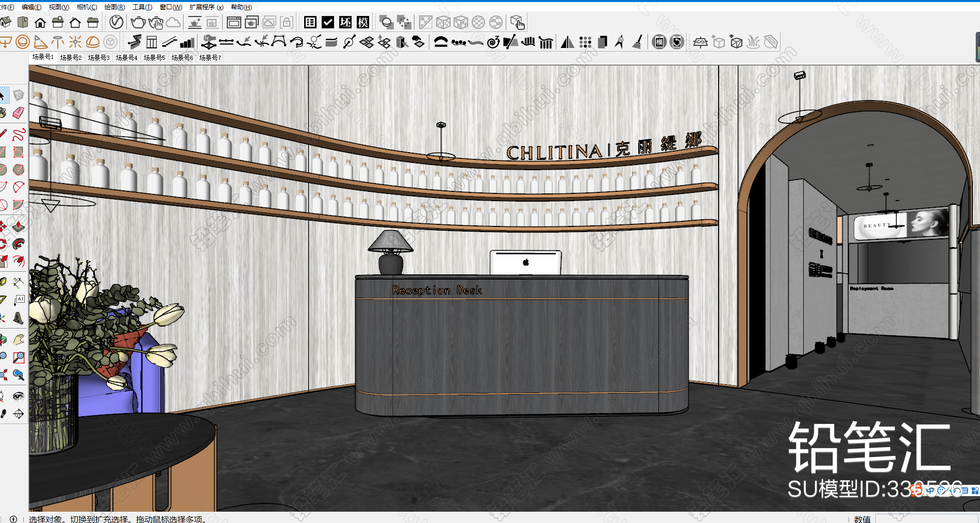Screen dimensions: 980x523
Task: Open the 相机(C) menu
Action: click(87, 7)
